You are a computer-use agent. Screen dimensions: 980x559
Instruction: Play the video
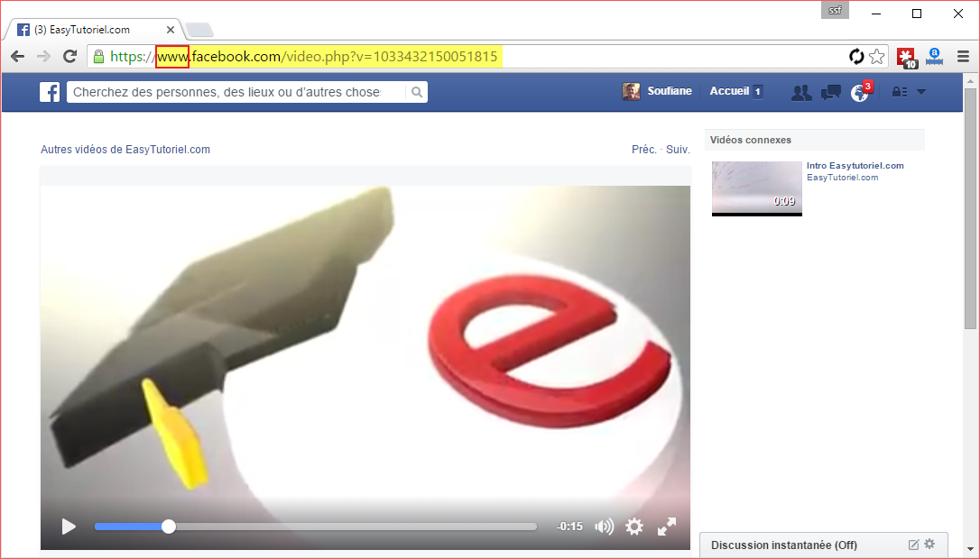coord(69,527)
